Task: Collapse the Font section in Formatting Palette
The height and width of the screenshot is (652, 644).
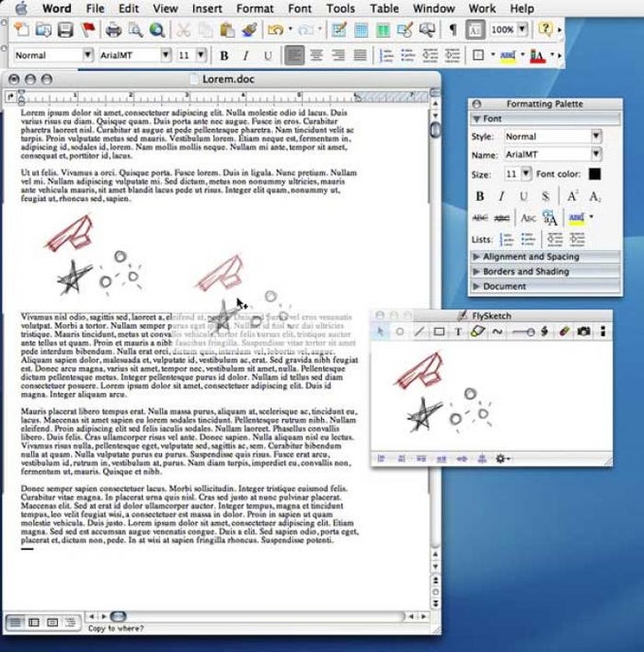Action: tap(476, 118)
